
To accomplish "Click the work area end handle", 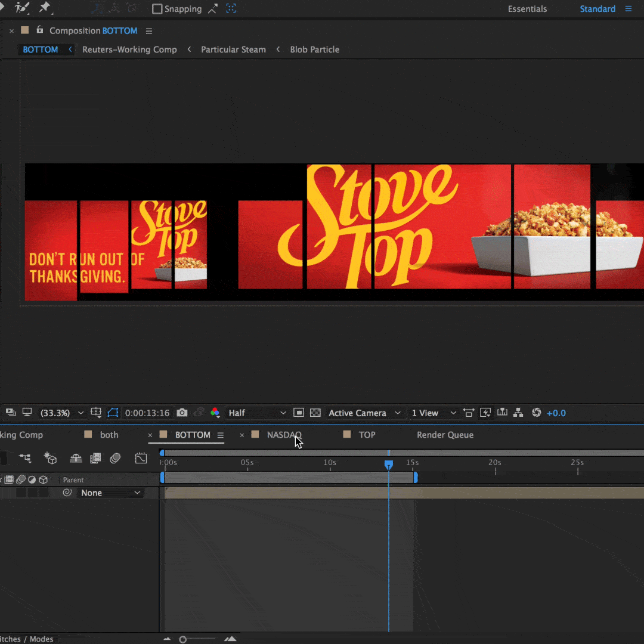I will [x=416, y=477].
